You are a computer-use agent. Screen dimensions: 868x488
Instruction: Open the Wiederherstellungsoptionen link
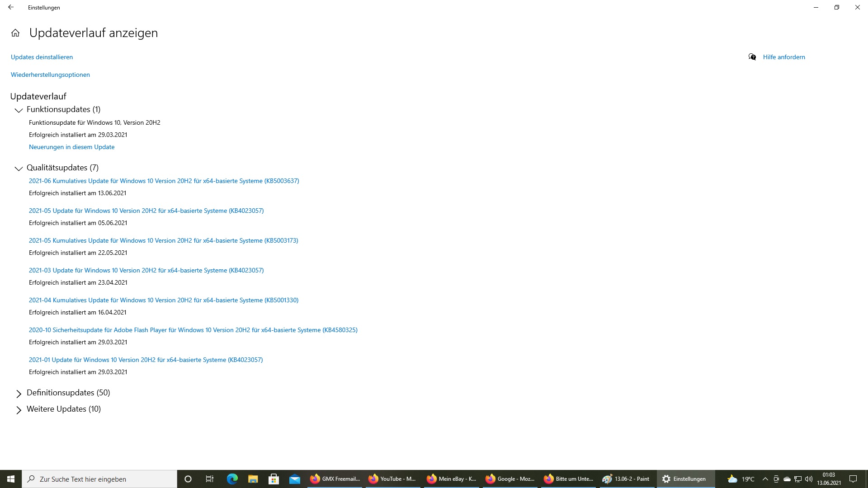click(x=50, y=75)
